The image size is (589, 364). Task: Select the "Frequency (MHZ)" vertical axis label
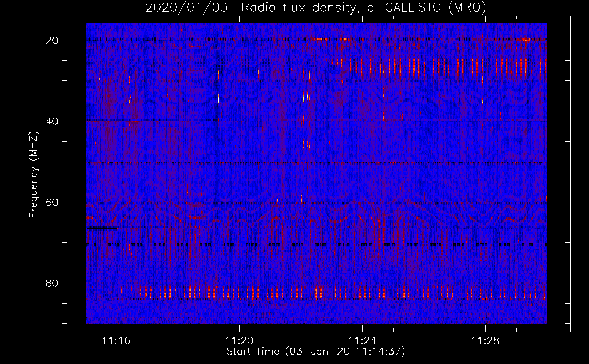tap(33, 175)
